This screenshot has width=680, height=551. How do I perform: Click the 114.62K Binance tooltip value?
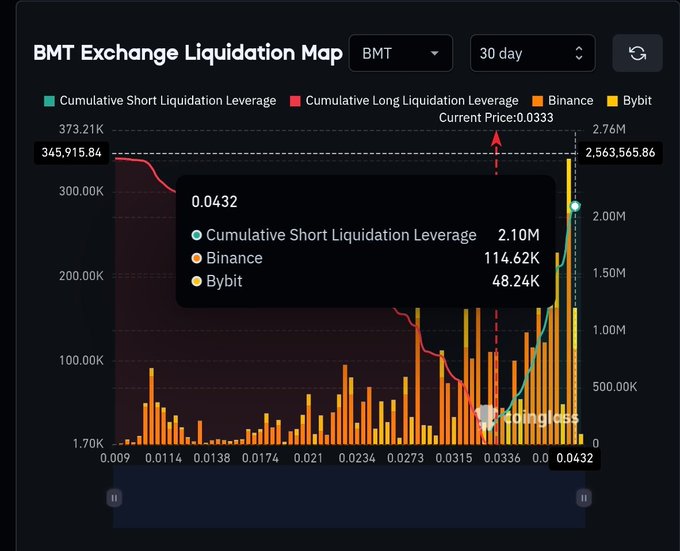tap(512, 258)
